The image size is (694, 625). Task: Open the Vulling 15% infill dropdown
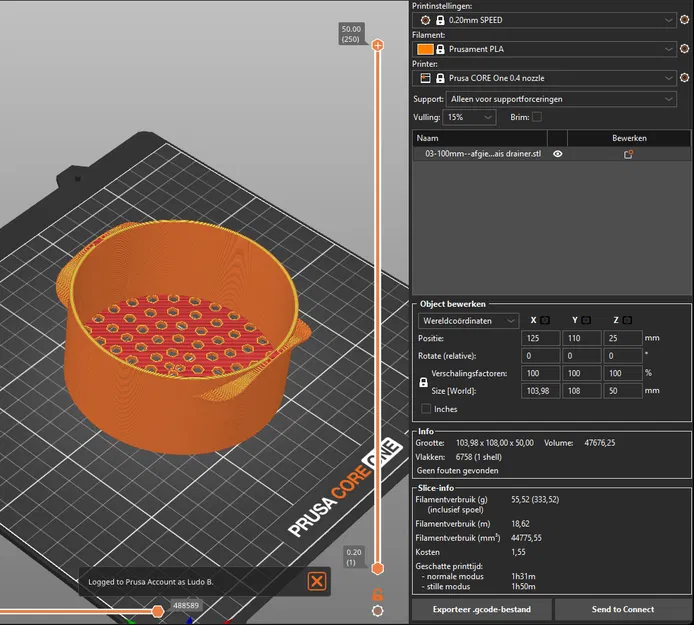pos(470,117)
